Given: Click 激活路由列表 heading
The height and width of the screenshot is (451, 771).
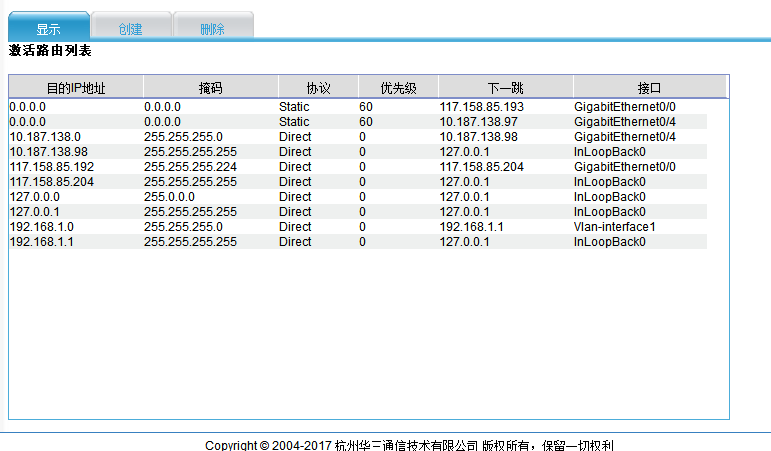Looking at the screenshot, I should (x=50, y=50).
